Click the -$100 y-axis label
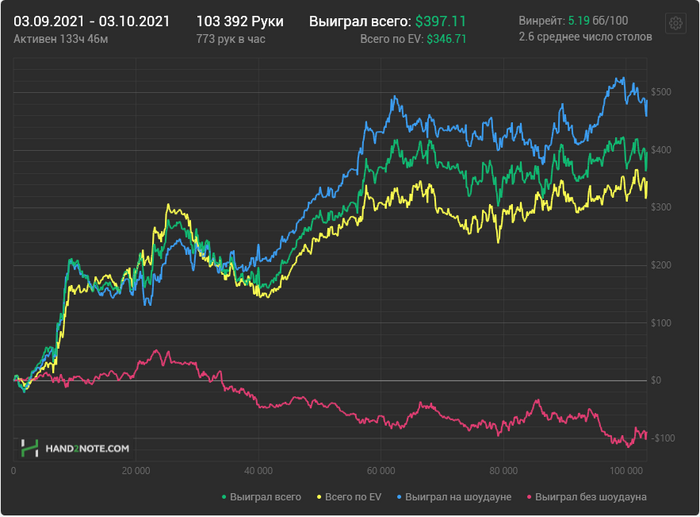The image size is (700, 517). pos(663,438)
